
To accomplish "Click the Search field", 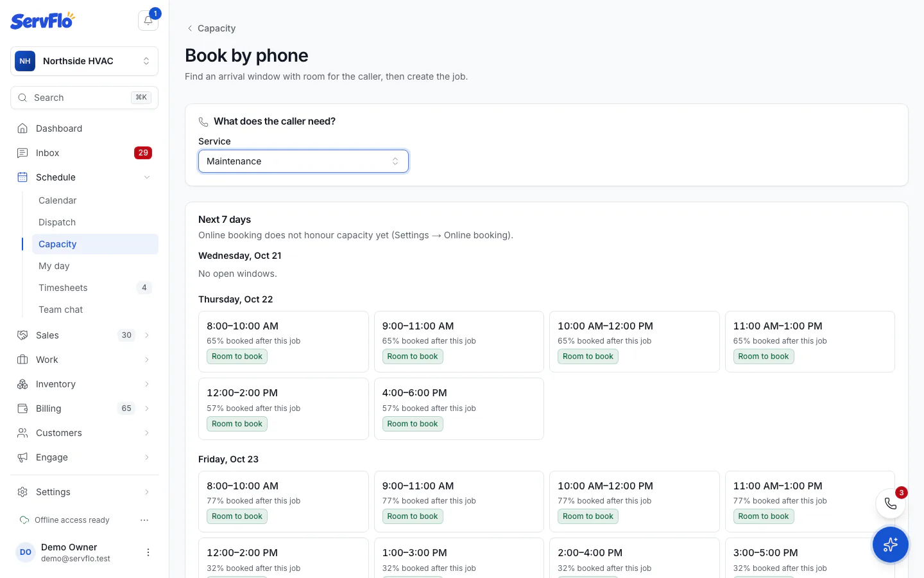I will [84, 98].
